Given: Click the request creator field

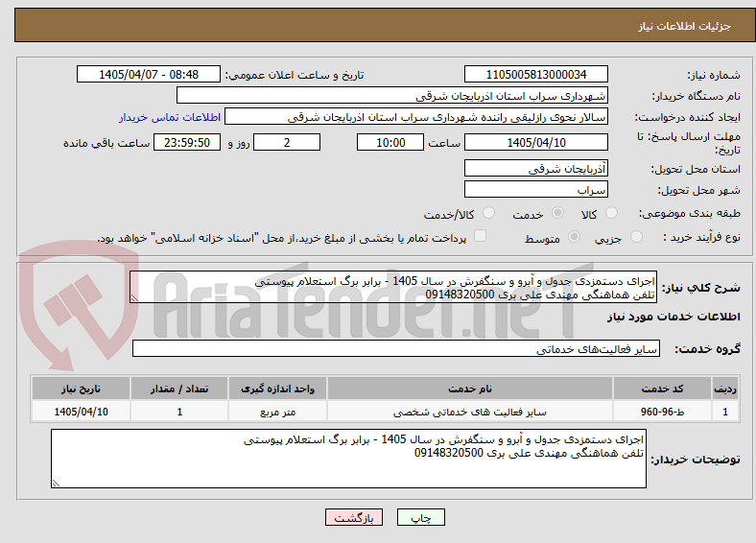Looking at the screenshot, I should 416,117.
